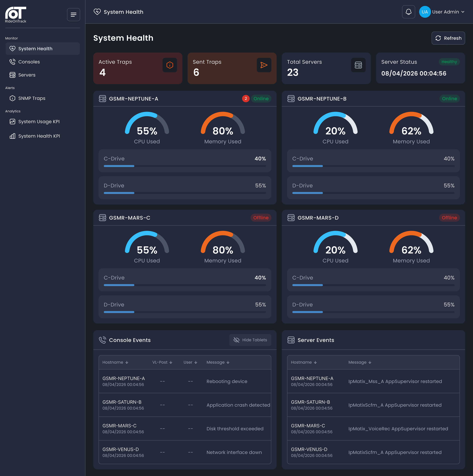Image resolution: width=473 pixels, height=476 pixels.
Task: Click the Sent Traps send icon
Action: pos(264,65)
